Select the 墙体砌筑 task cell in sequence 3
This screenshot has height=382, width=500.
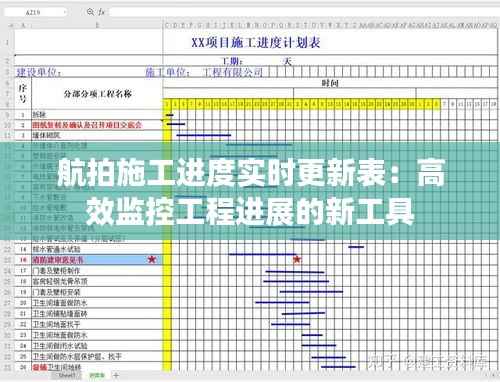(x=97, y=135)
